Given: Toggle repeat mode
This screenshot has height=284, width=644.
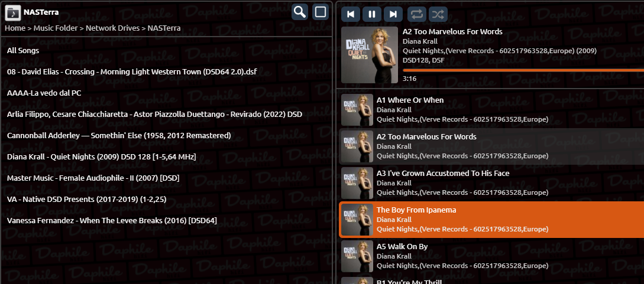Looking at the screenshot, I should point(417,14).
